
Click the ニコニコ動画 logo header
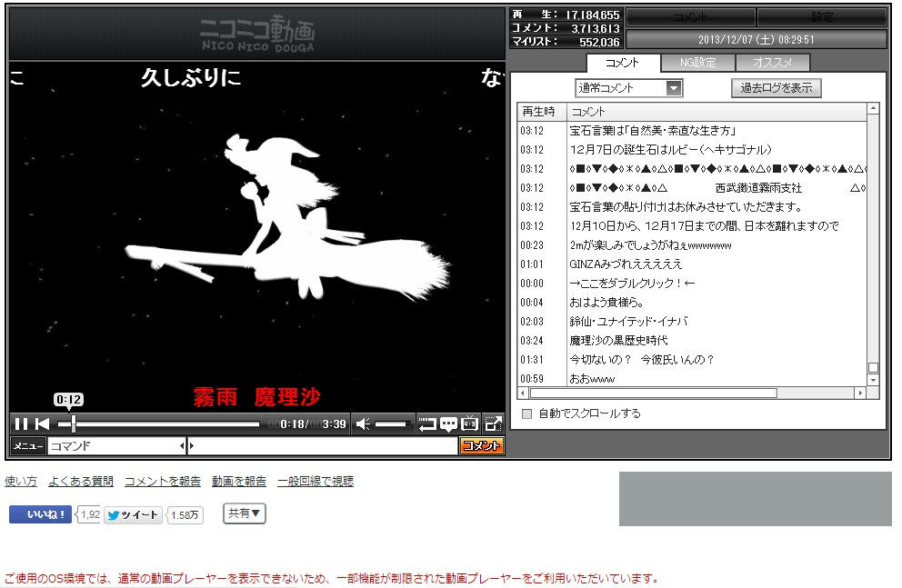tap(257, 34)
